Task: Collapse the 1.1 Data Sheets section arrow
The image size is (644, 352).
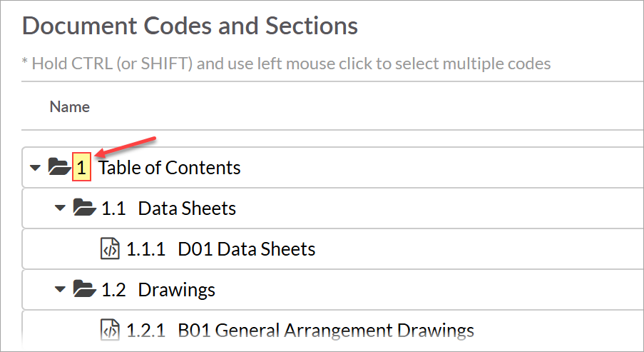Action: point(61,209)
